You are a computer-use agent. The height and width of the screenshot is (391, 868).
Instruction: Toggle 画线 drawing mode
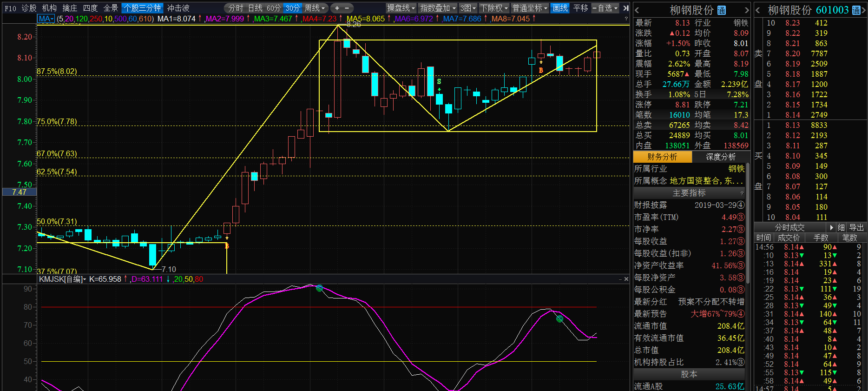click(x=560, y=8)
